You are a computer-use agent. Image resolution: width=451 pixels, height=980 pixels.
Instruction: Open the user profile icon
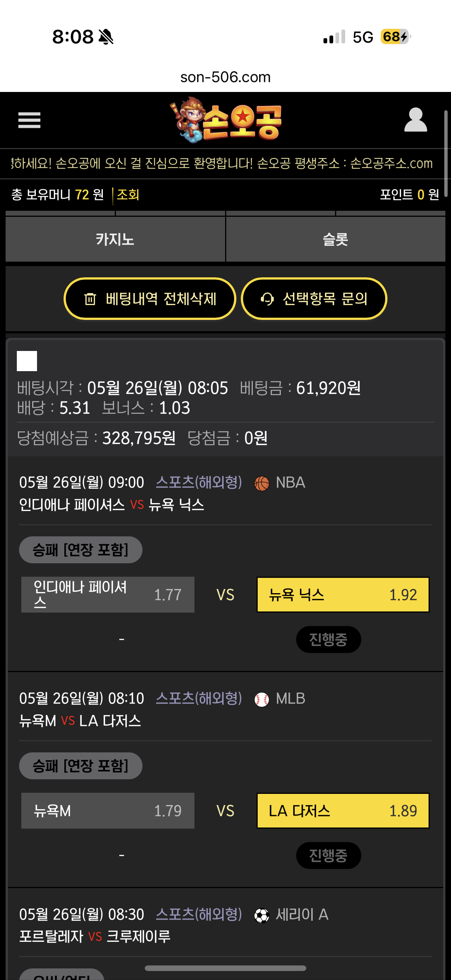pyautogui.click(x=415, y=120)
